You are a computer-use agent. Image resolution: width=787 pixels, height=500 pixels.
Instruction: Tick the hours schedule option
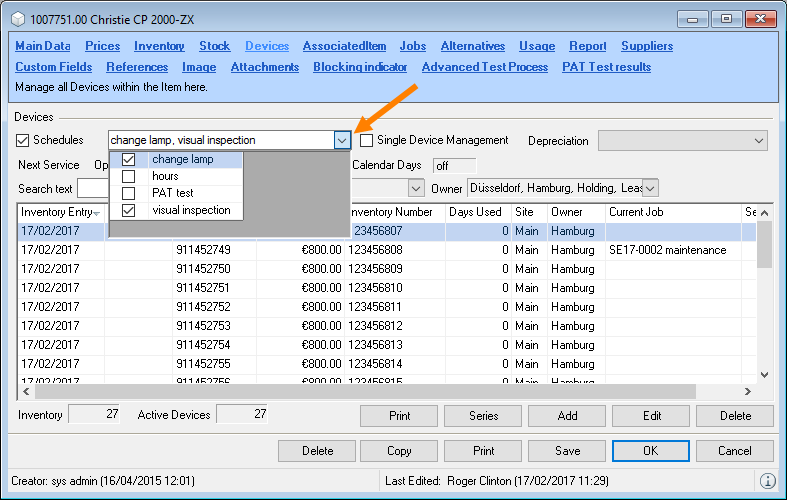(128, 176)
